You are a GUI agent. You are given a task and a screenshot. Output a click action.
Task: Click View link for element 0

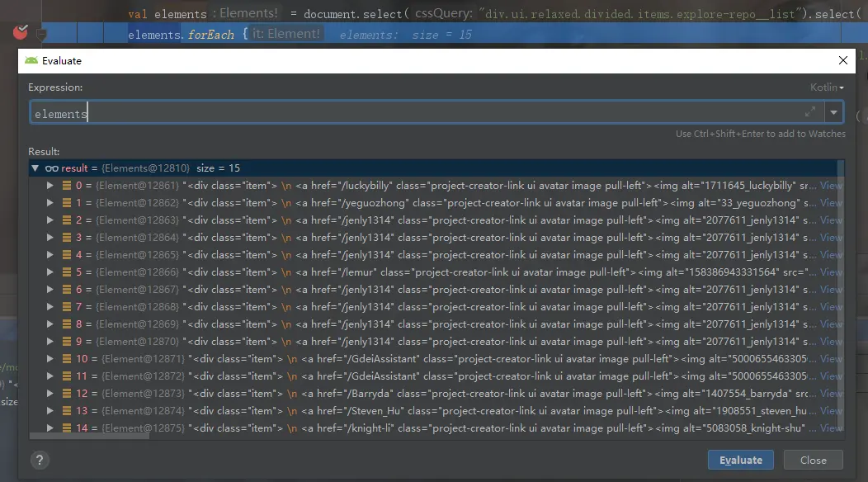[x=831, y=186]
